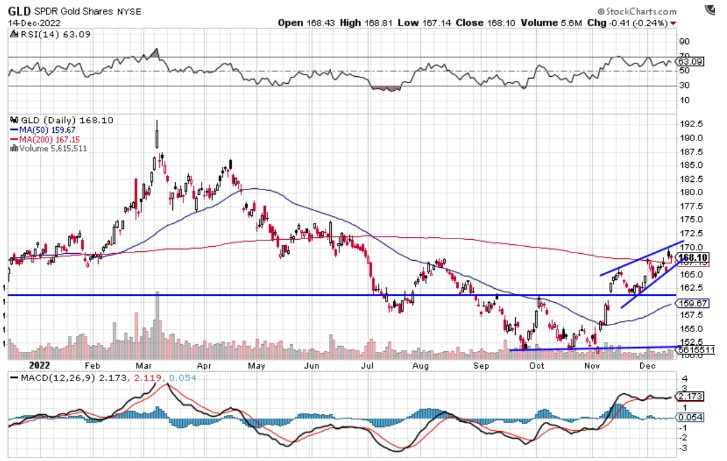Click the GLD (Daily) 168.10 legend

point(67,120)
